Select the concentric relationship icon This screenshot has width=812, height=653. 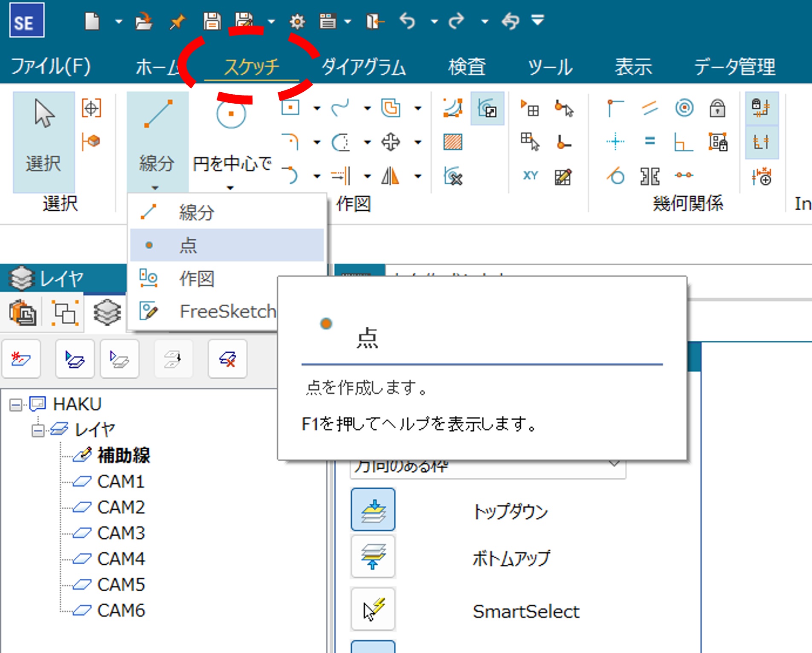point(684,108)
